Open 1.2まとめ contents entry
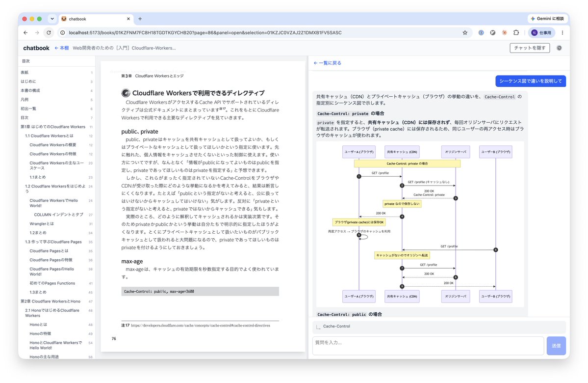This screenshot has width=588, height=383. [56, 233]
